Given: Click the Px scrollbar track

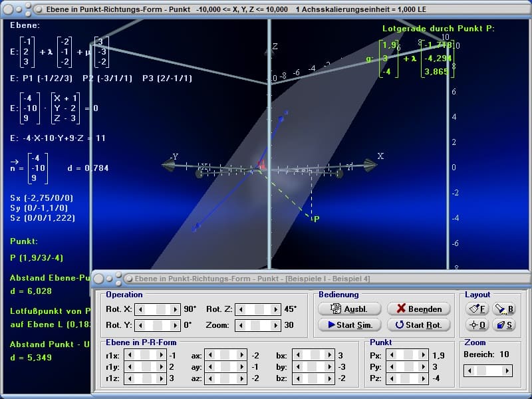Looking at the screenshot, I should (x=408, y=355).
